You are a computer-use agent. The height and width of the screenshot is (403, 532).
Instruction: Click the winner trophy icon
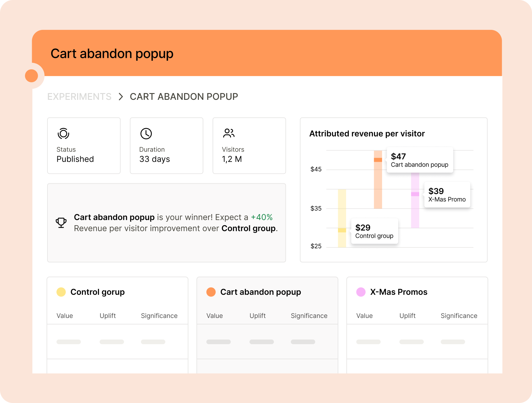click(x=61, y=222)
